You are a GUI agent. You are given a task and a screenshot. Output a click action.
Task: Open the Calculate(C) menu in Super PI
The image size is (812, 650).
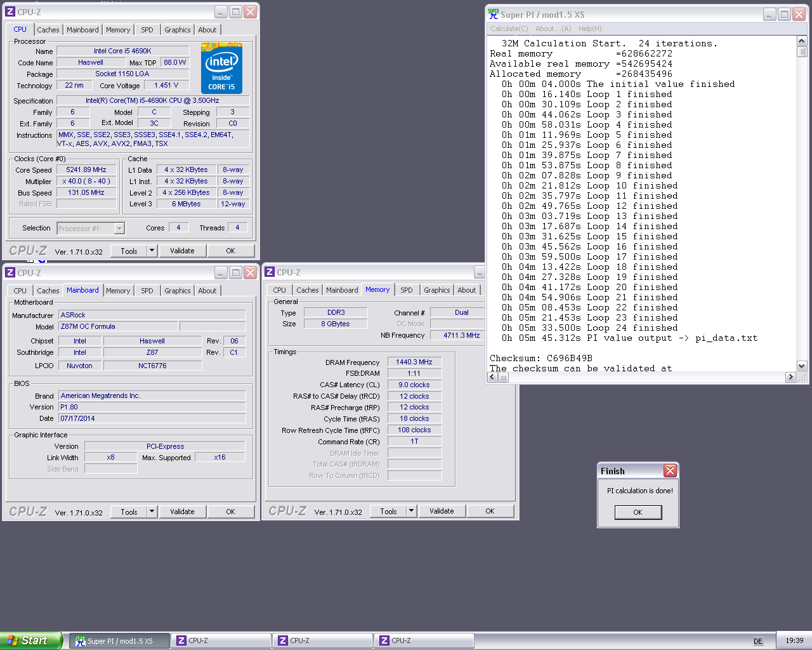pos(509,29)
